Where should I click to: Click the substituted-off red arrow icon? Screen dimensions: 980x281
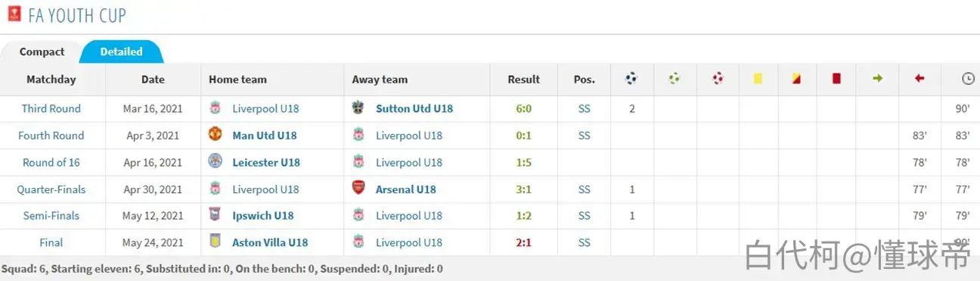tap(920, 78)
